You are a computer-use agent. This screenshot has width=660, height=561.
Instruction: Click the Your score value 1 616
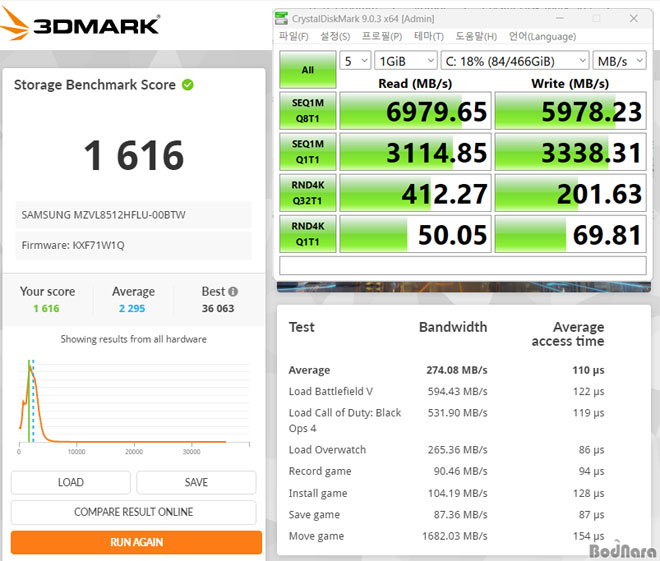pos(46,308)
